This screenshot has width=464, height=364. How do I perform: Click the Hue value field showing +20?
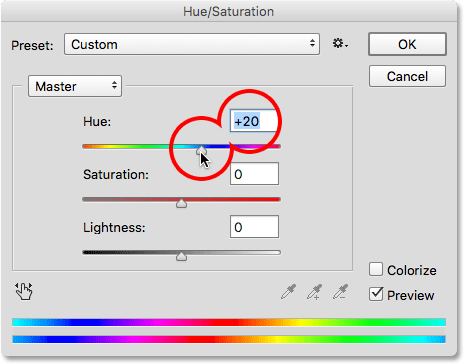point(254,121)
